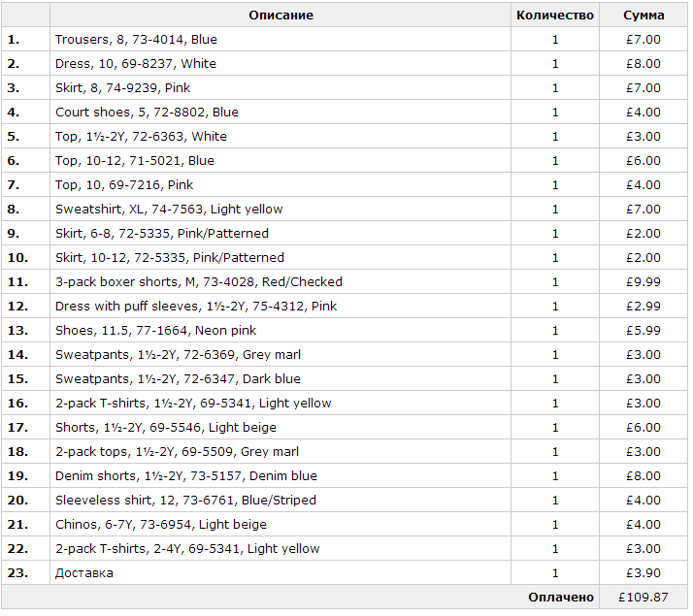The height and width of the screenshot is (616, 693).
Task: Select Sweatpants 72-6369 Grey marl row
Action: click(x=345, y=355)
